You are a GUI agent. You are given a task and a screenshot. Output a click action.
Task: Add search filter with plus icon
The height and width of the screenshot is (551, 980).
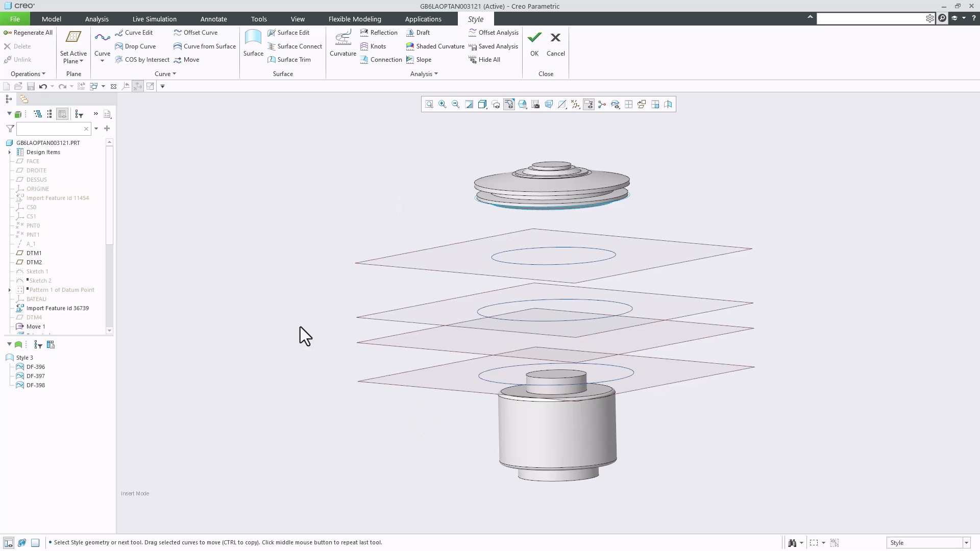107,129
